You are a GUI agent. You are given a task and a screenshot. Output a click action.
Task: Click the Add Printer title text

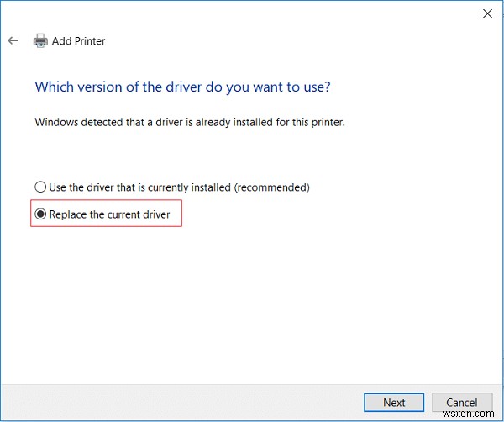coord(78,41)
